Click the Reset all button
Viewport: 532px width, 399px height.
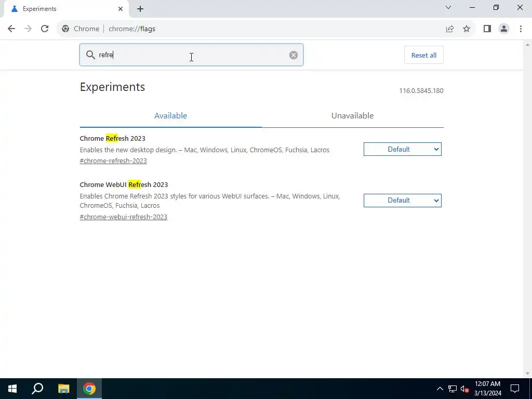[x=424, y=55]
